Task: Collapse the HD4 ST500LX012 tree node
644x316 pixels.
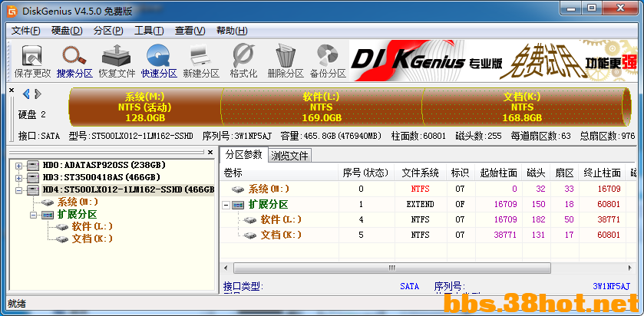Action: (18, 190)
